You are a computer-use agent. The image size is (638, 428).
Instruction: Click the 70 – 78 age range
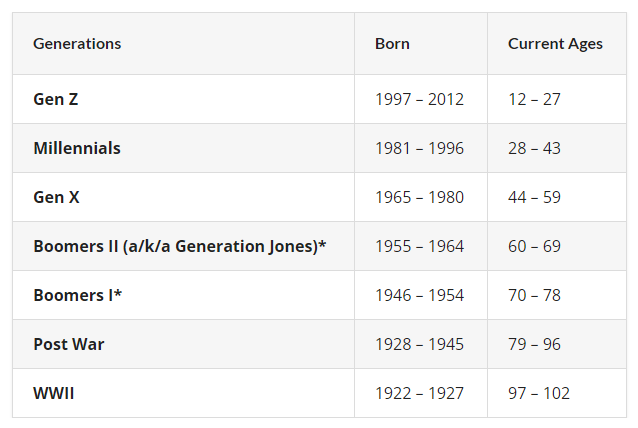pos(534,295)
